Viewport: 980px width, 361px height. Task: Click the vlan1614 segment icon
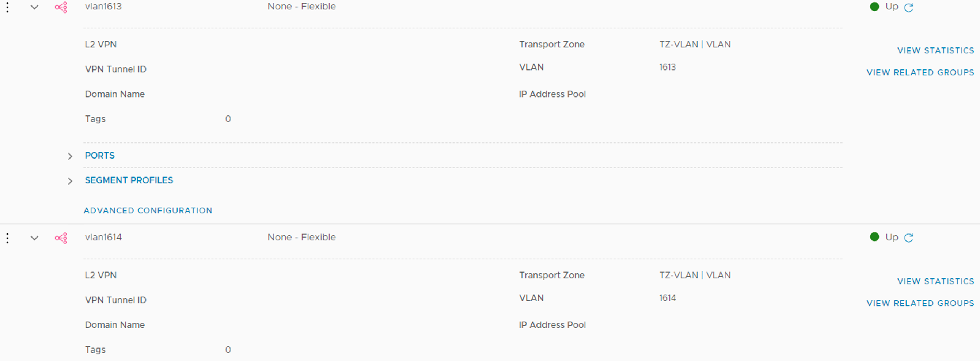click(61, 238)
